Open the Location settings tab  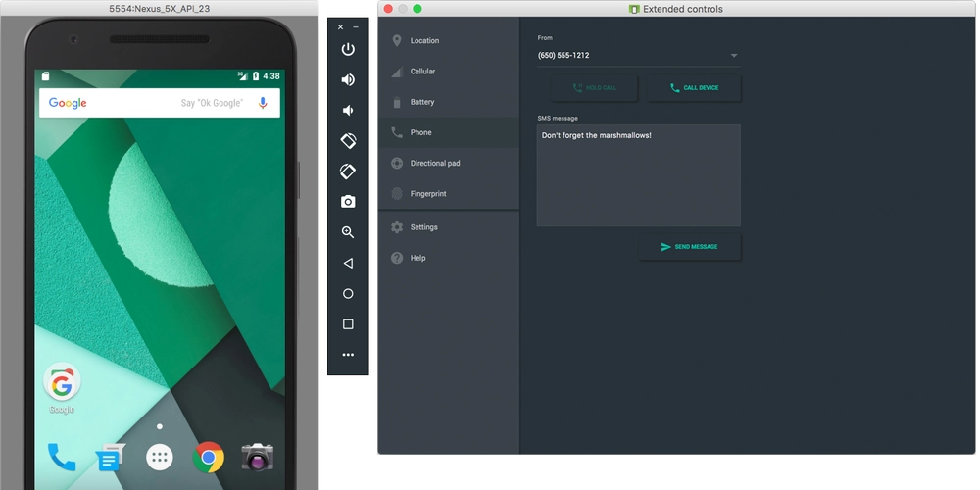tap(424, 41)
